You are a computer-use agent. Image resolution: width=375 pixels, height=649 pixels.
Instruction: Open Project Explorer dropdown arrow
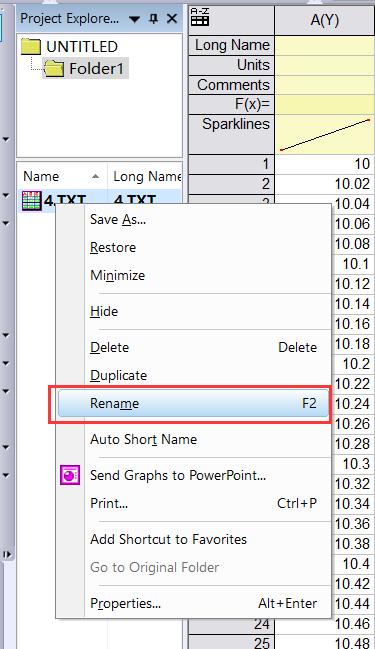point(134,19)
